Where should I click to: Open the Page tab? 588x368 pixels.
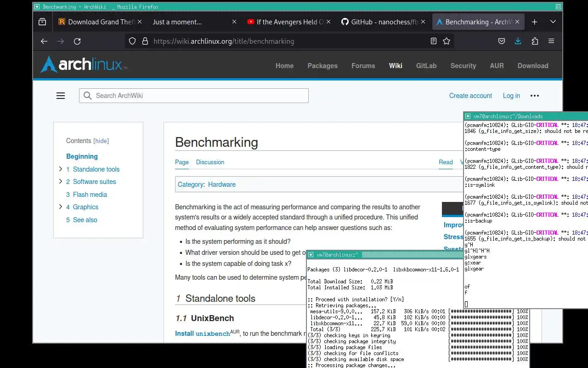182,162
